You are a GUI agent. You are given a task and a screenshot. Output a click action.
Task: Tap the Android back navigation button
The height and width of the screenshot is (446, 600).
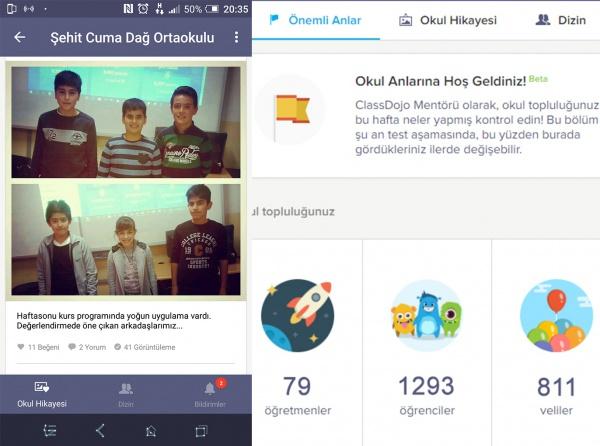pos(100,431)
